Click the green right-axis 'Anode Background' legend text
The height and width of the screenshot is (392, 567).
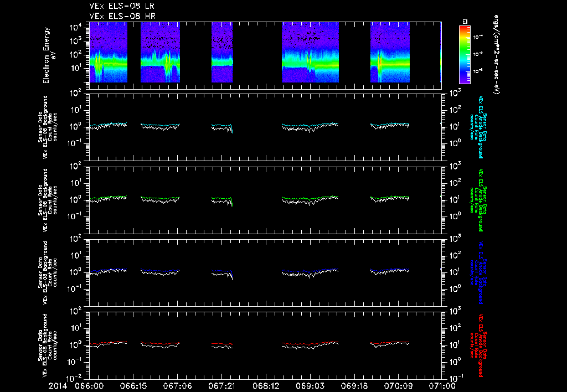[x=481, y=200]
